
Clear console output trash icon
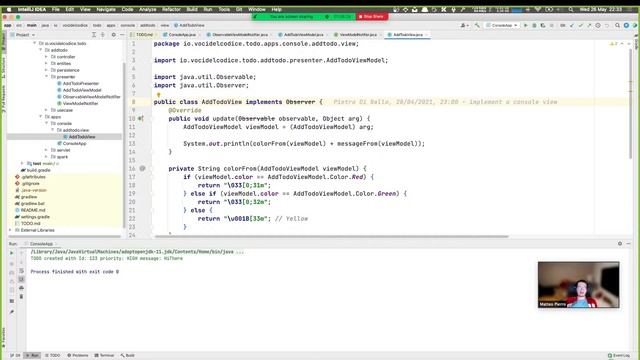tap(21, 296)
